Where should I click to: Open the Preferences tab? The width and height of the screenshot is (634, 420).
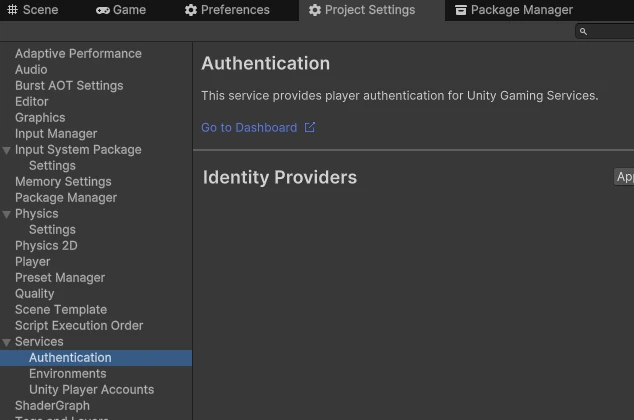click(227, 10)
